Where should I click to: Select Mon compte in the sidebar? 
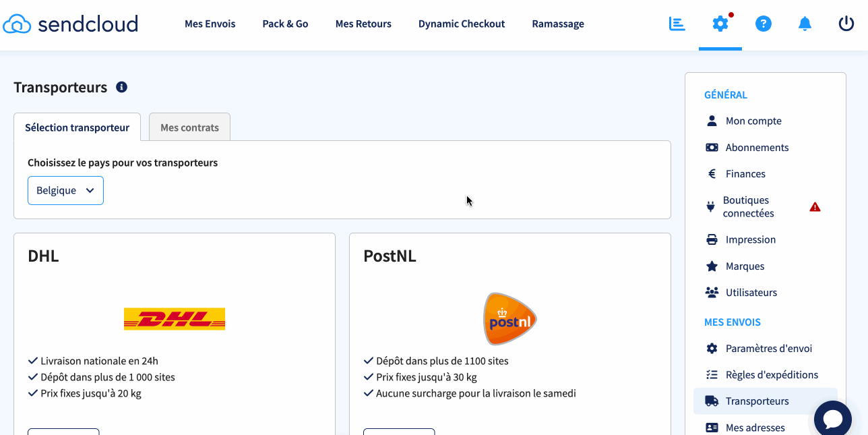point(752,121)
